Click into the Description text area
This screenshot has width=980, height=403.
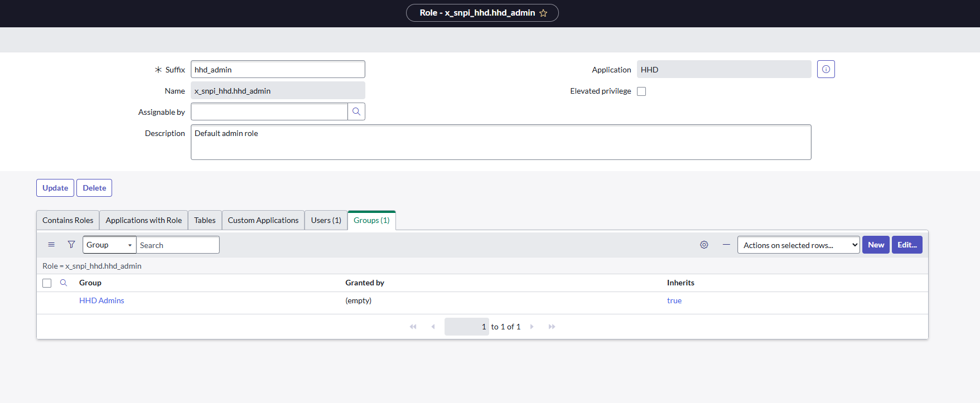501,142
